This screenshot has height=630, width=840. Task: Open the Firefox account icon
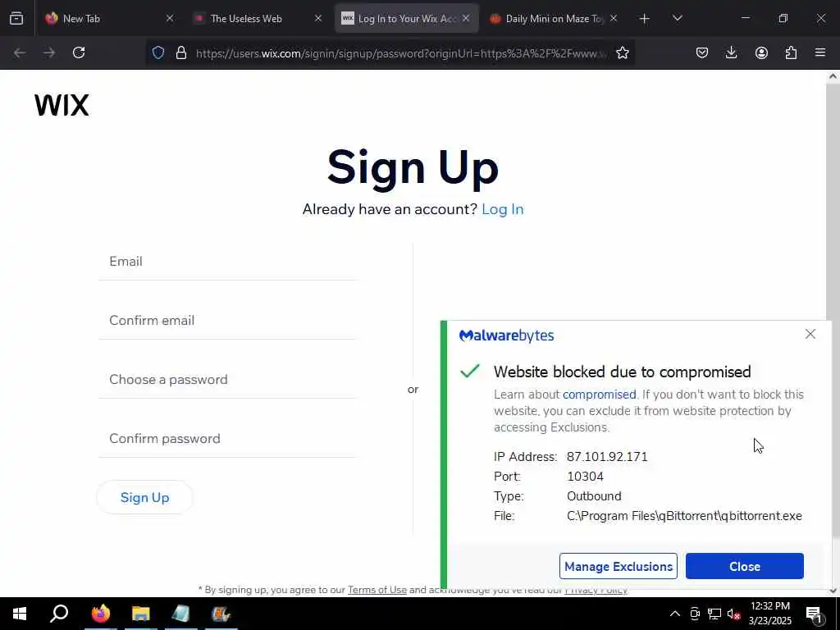pyautogui.click(x=761, y=52)
